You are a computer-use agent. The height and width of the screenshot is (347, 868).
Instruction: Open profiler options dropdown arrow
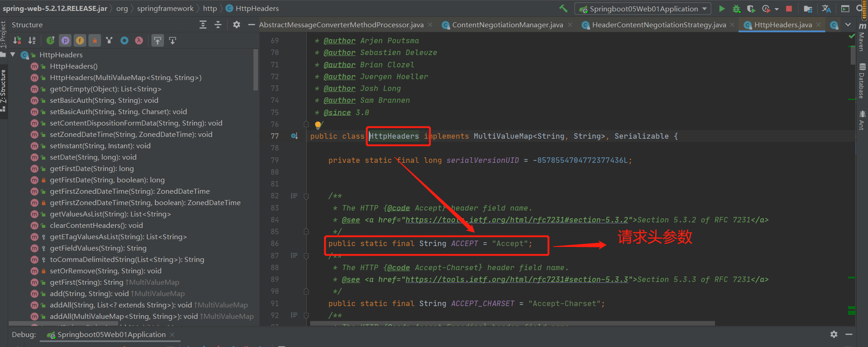pos(777,9)
